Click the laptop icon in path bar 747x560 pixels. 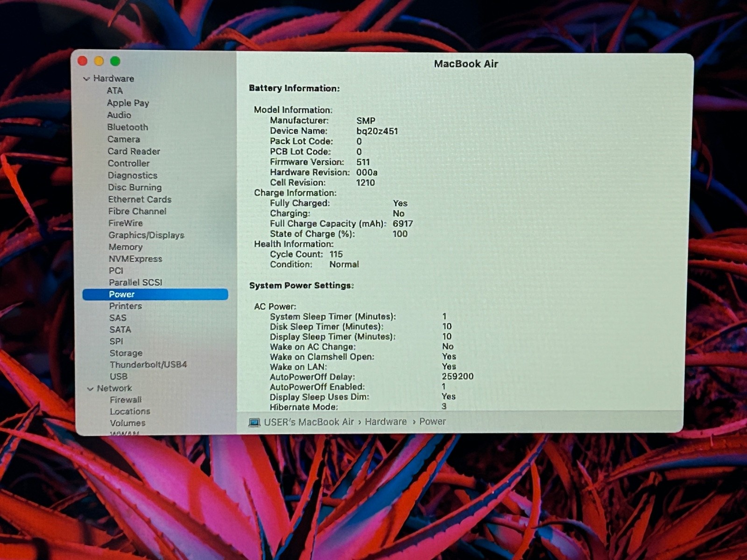(x=254, y=422)
